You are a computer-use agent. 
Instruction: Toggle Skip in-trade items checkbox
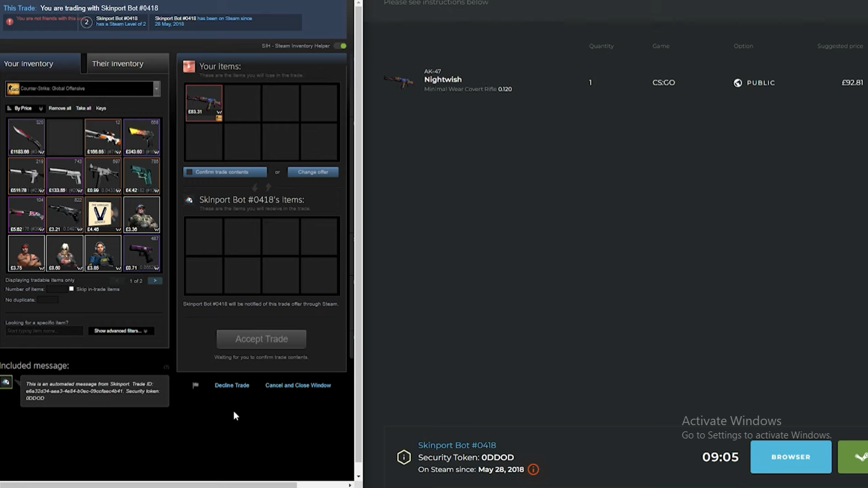(71, 289)
